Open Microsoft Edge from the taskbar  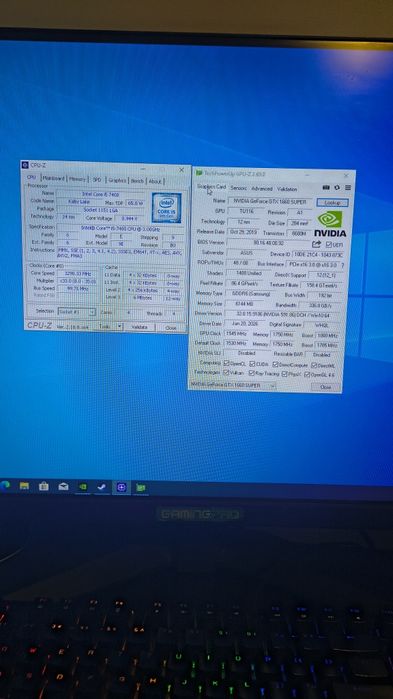tap(4, 485)
